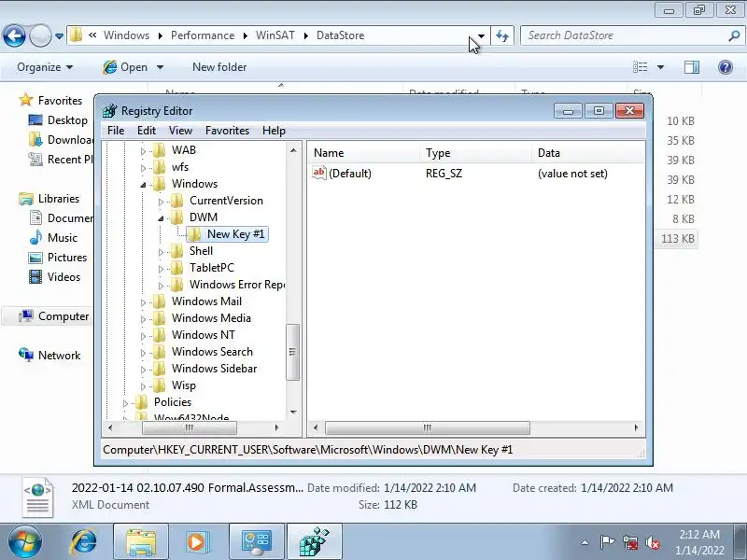747x560 pixels.
Task: Open the Open-with dropdown arrow
Action: 160,67
